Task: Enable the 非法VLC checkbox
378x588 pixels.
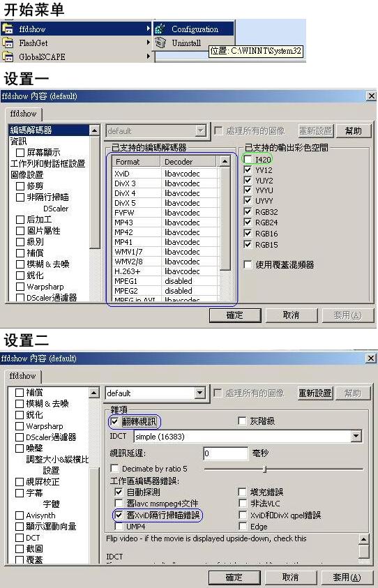Action: pyautogui.click(x=242, y=503)
